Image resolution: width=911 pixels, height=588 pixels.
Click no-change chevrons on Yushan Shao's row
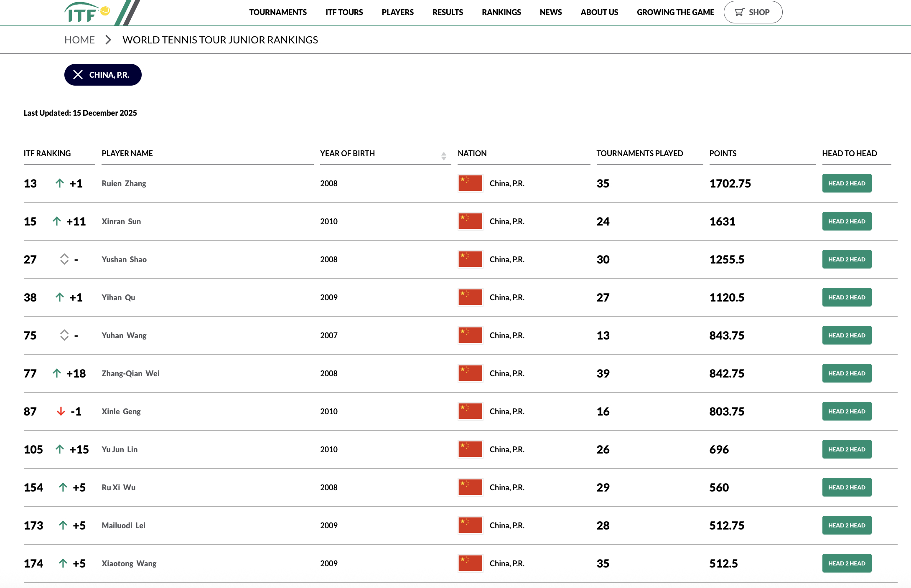[x=64, y=259]
